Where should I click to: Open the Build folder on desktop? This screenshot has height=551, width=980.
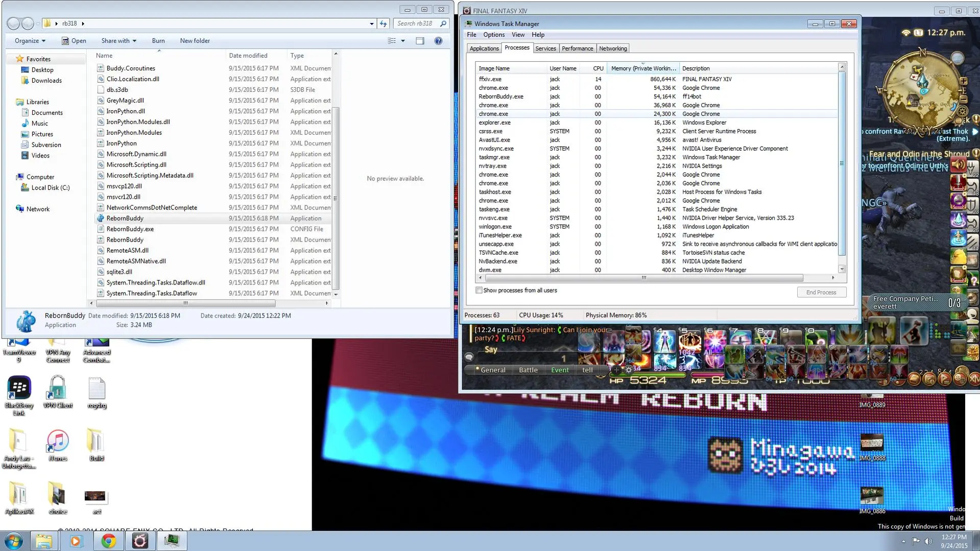tap(97, 445)
